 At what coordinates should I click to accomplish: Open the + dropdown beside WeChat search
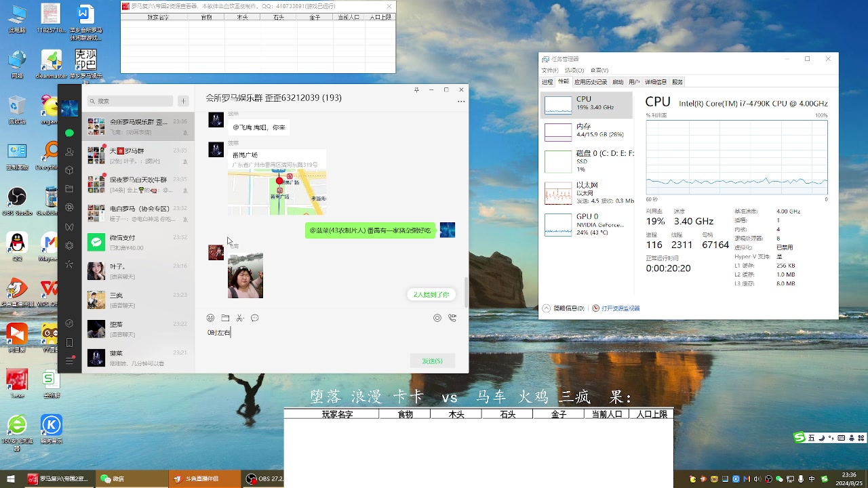tap(183, 100)
